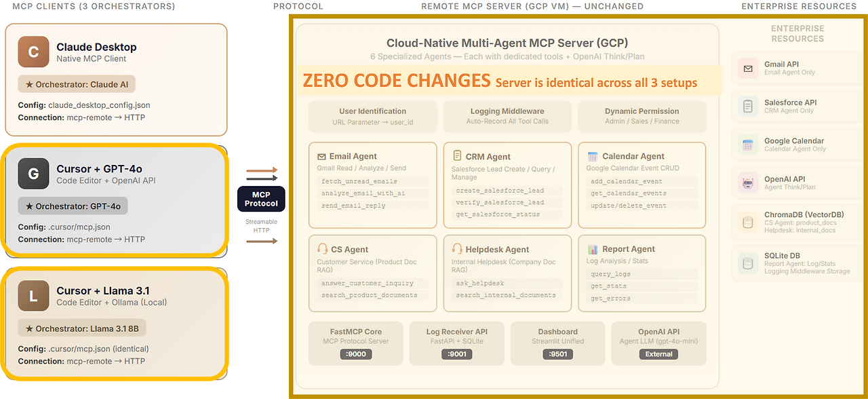Click the User Identification heading
The width and height of the screenshot is (868, 399).
pyautogui.click(x=373, y=111)
